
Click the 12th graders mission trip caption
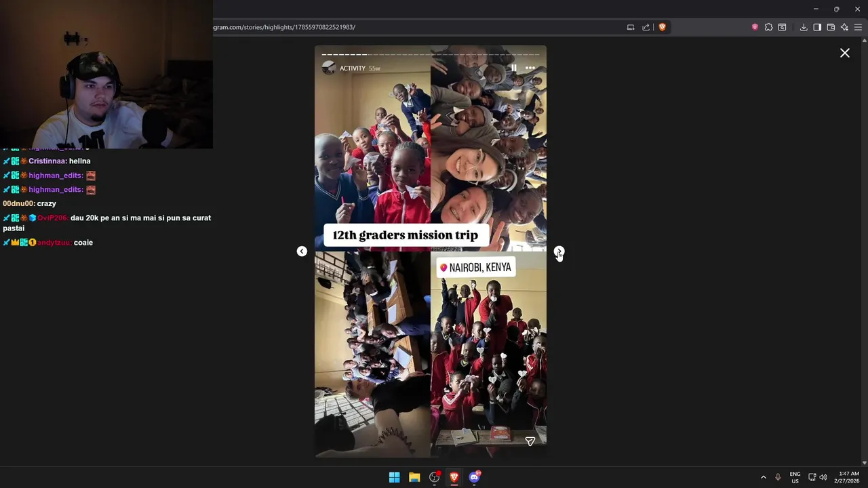pyautogui.click(x=405, y=236)
